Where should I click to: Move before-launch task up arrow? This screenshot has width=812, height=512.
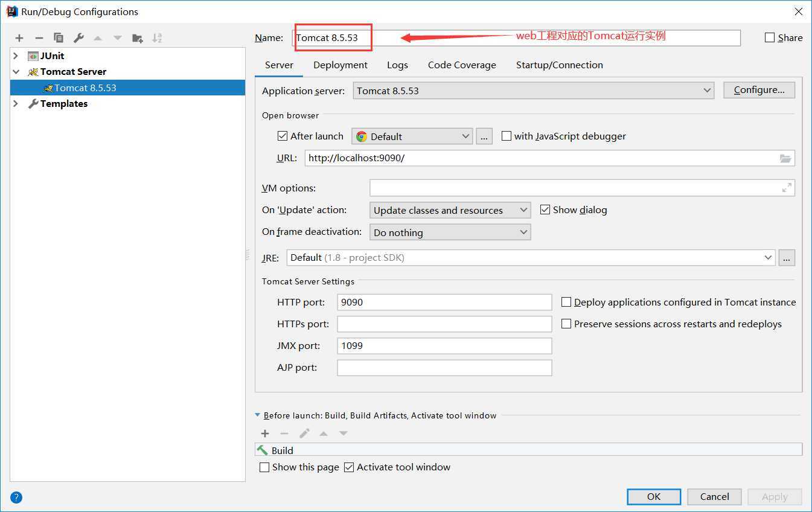[x=324, y=434]
